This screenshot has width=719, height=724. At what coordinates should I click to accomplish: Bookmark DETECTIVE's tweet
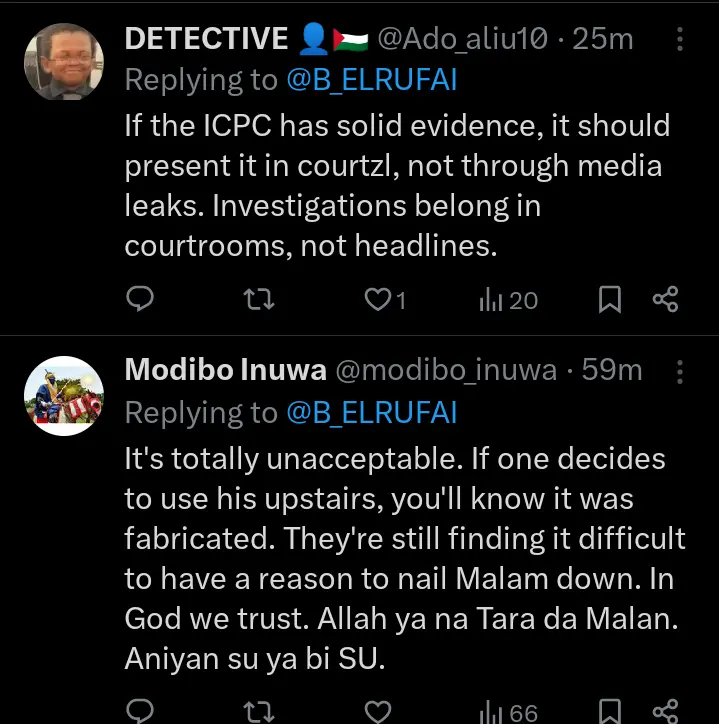coord(610,299)
